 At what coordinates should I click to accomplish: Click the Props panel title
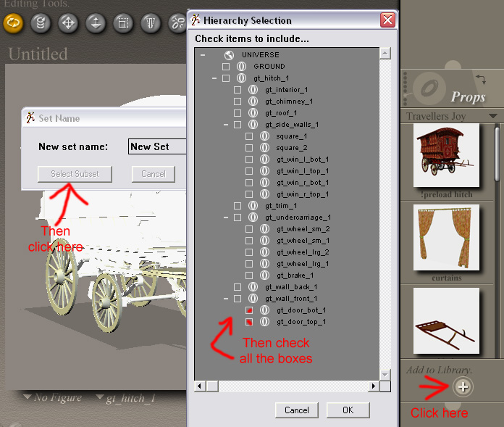[468, 97]
